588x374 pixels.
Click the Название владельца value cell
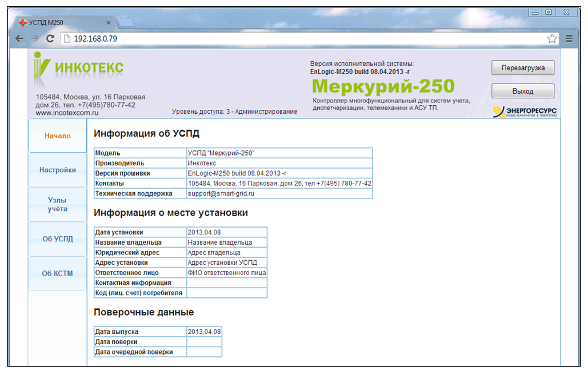click(x=227, y=242)
